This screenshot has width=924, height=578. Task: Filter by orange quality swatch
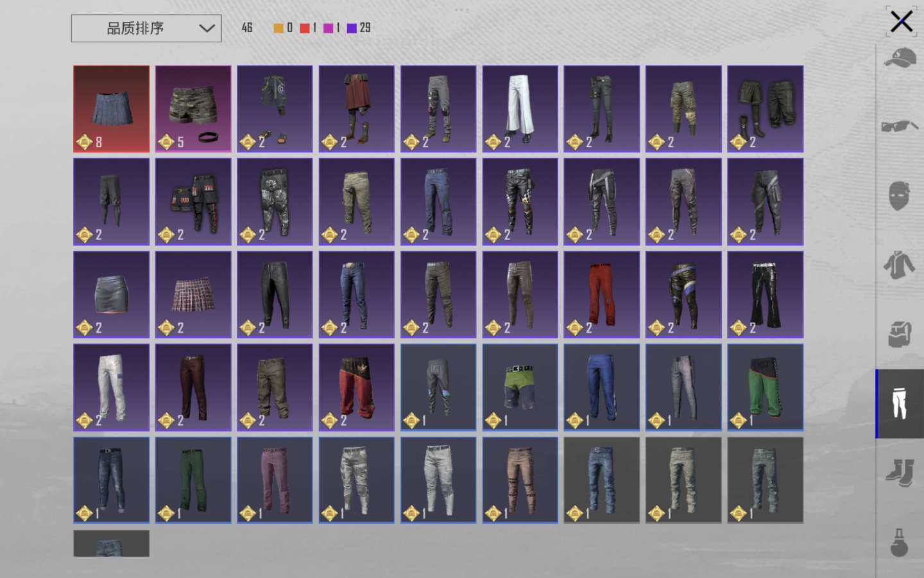coord(278,28)
